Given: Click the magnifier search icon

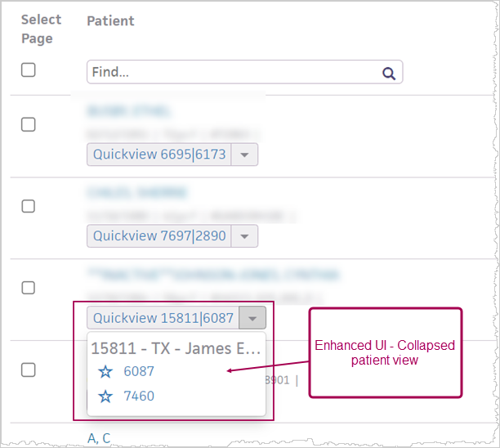Looking at the screenshot, I should tap(389, 73).
